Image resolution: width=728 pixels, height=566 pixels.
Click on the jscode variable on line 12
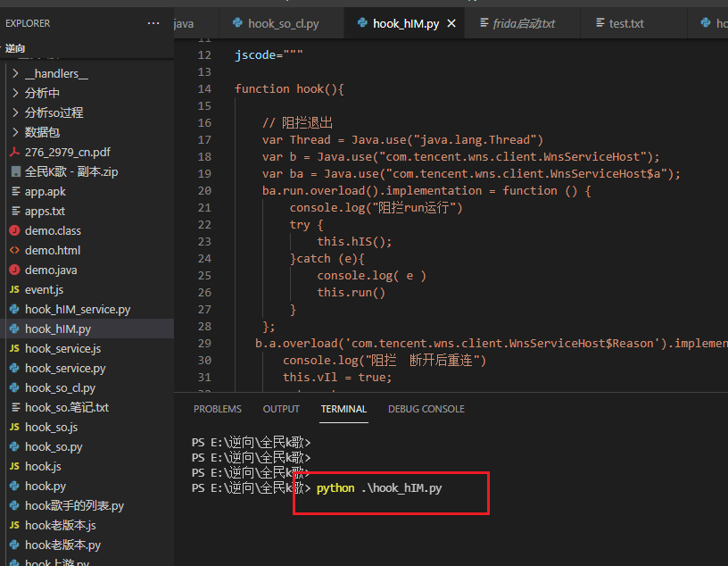(255, 54)
